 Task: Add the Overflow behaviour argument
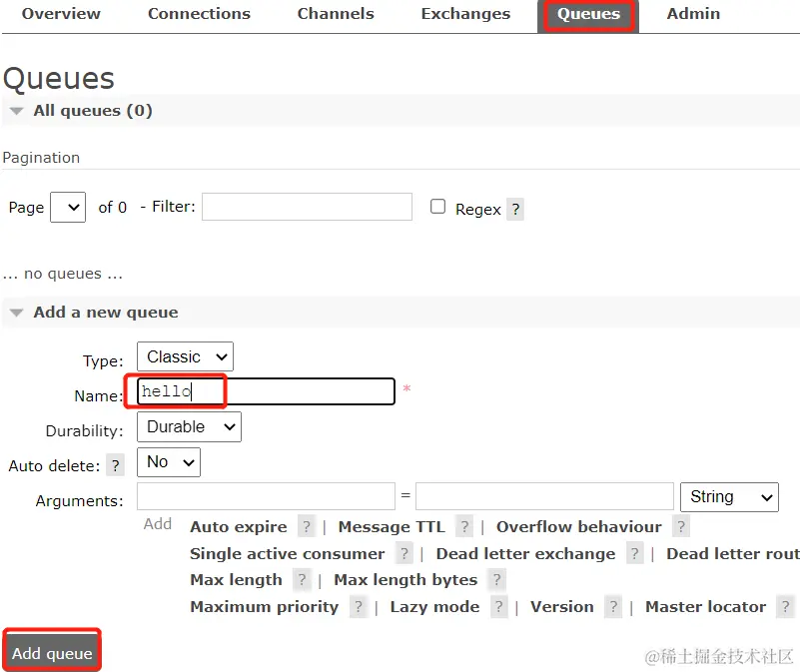579,527
